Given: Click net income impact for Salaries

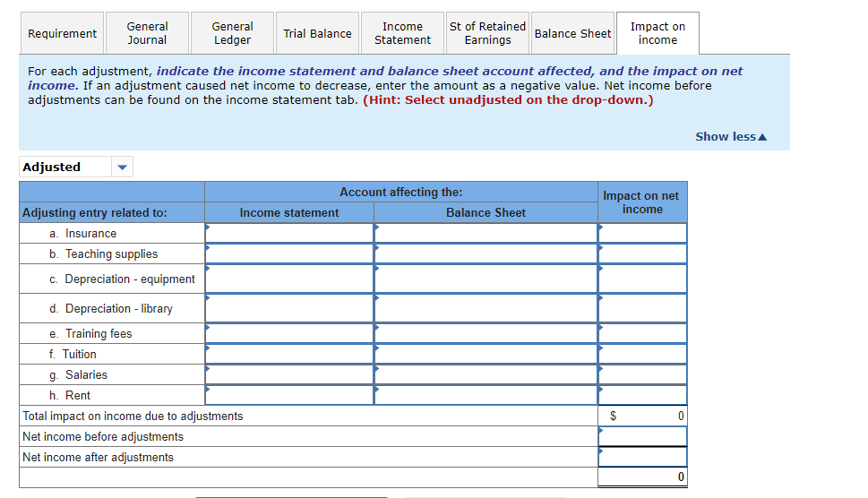Looking at the screenshot, I should pyautogui.click(x=642, y=374).
